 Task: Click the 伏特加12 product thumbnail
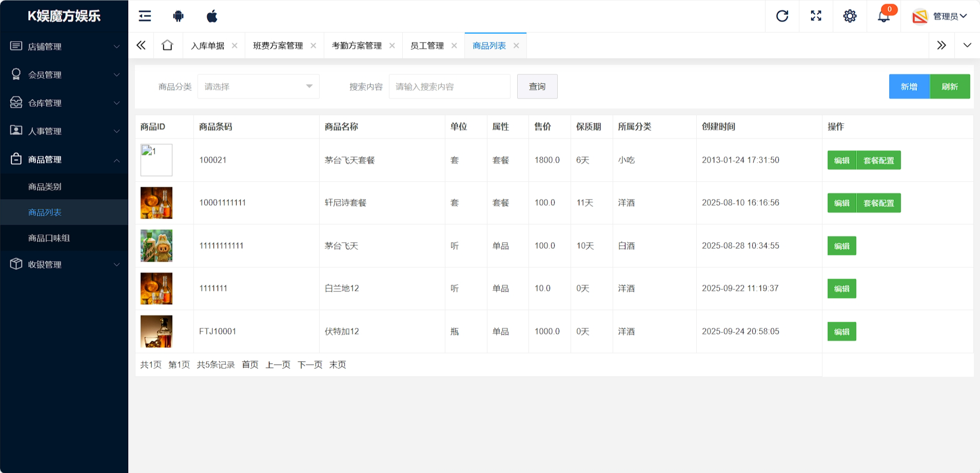[156, 331]
